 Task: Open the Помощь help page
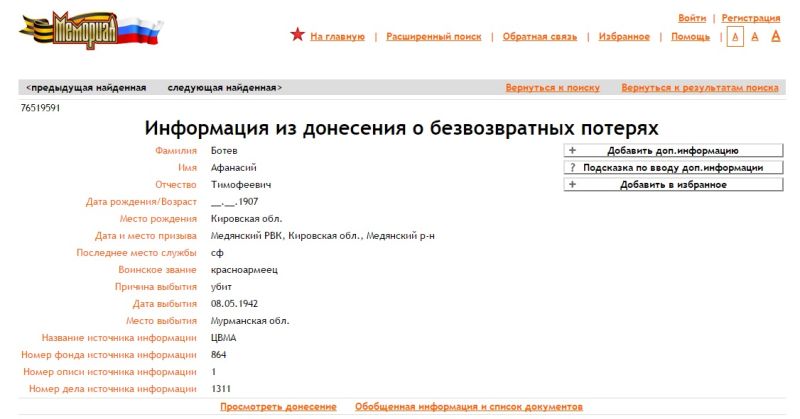click(x=690, y=37)
